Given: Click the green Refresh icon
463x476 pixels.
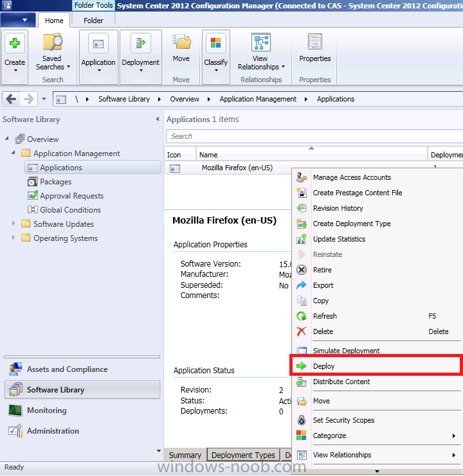Looking at the screenshot, I should (302, 316).
